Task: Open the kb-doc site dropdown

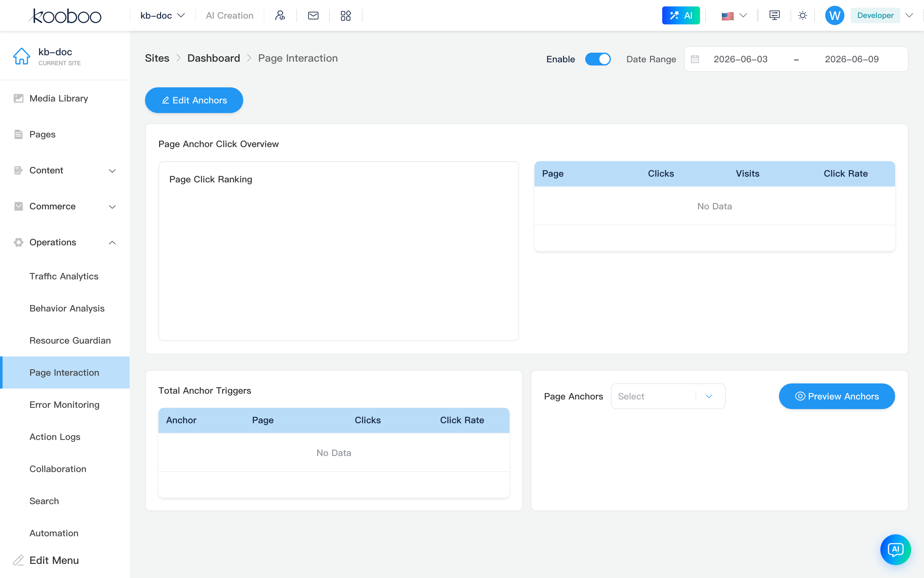Action: (x=163, y=16)
